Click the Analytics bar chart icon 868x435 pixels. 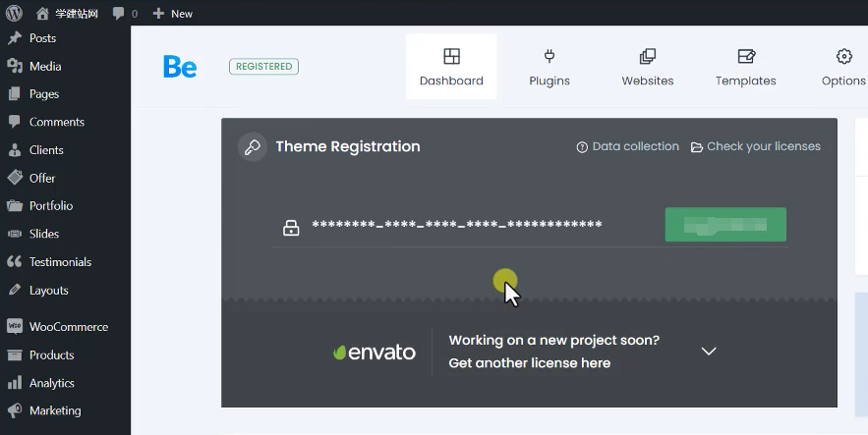click(x=15, y=383)
